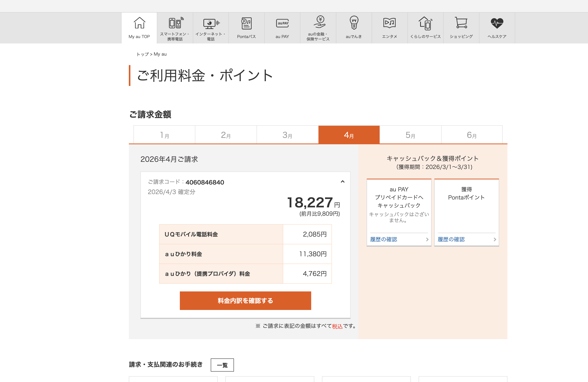588x382 pixels.
Task: Select the 5月 billing tab
Action: coord(410,135)
